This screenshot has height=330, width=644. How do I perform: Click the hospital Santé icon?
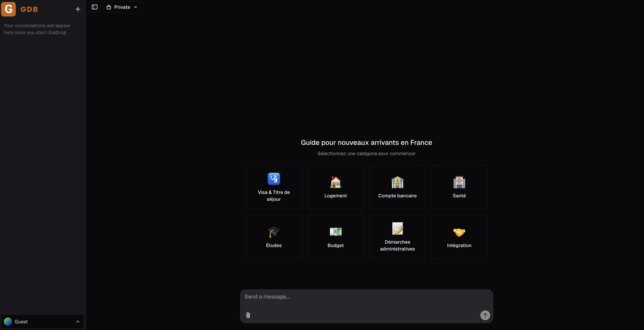point(459,182)
